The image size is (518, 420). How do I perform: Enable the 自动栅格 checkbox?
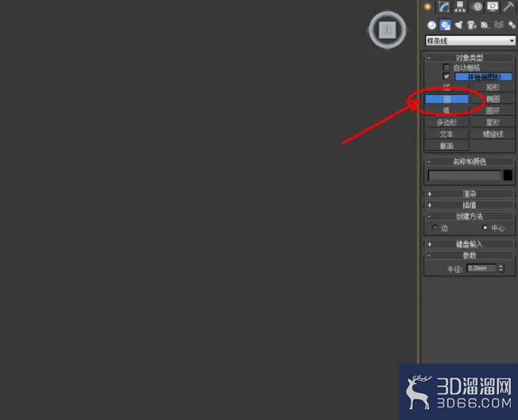coord(446,67)
